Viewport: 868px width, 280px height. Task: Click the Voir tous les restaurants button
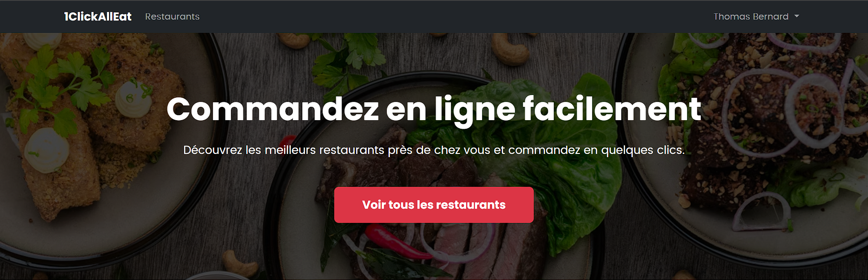click(x=434, y=205)
